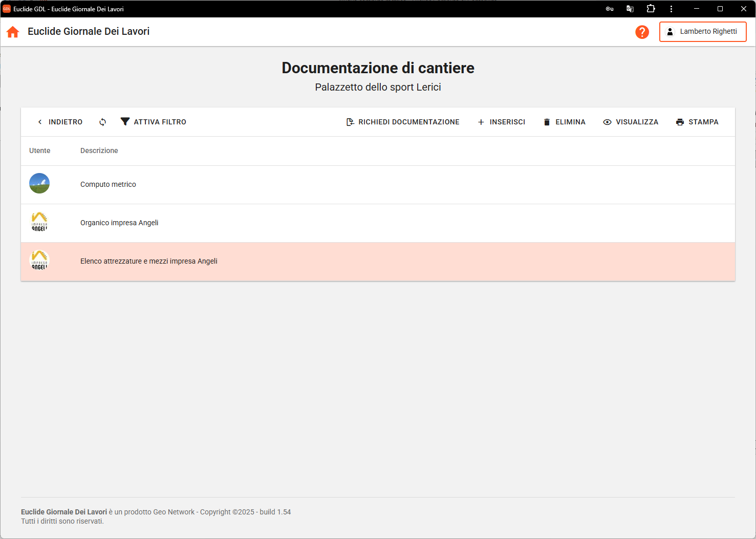756x539 pixels.
Task: Click the password key icon in title bar
Action: click(610, 9)
